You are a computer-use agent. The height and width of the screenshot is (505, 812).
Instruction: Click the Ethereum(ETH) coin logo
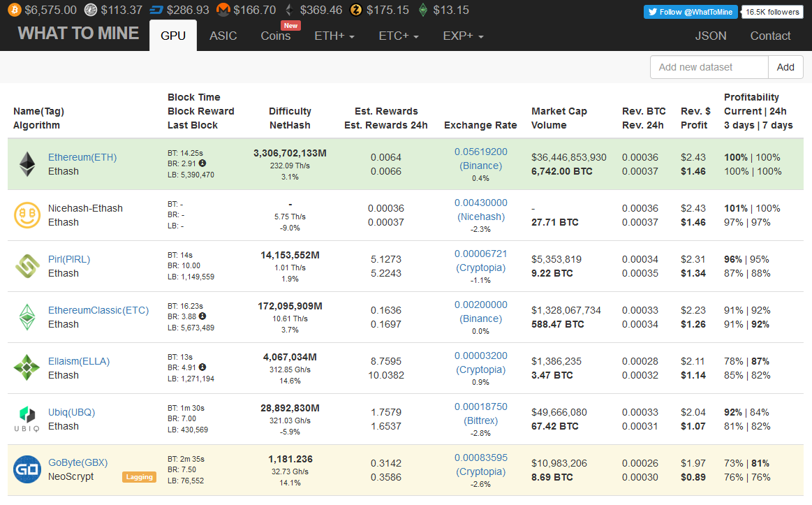coord(27,164)
